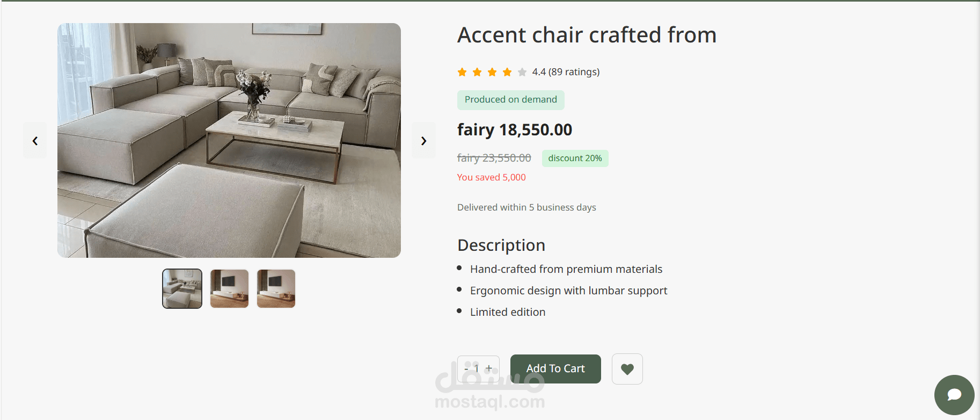Click the main sofa product image
Image resolution: width=980 pixels, height=420 pixels.
229,140
